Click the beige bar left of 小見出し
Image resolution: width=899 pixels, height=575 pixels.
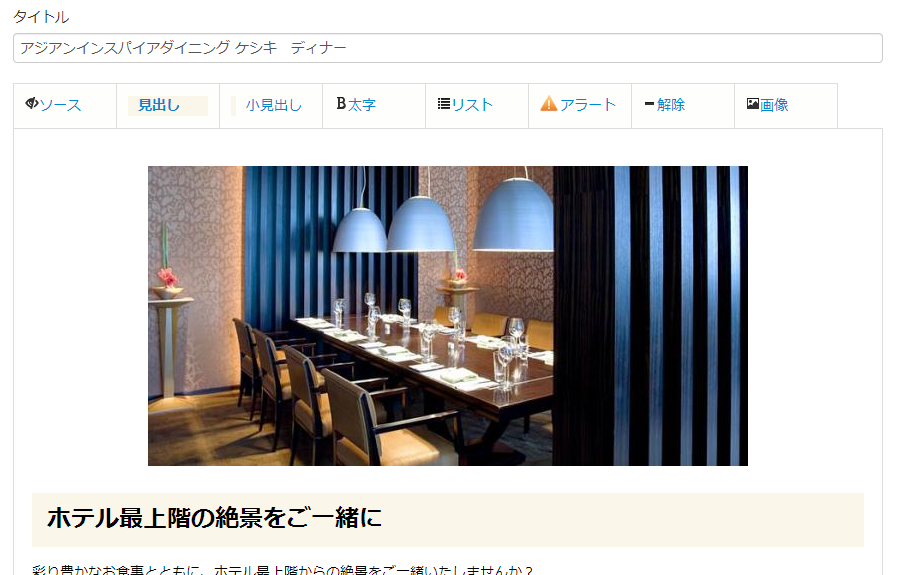coord(233,105)
